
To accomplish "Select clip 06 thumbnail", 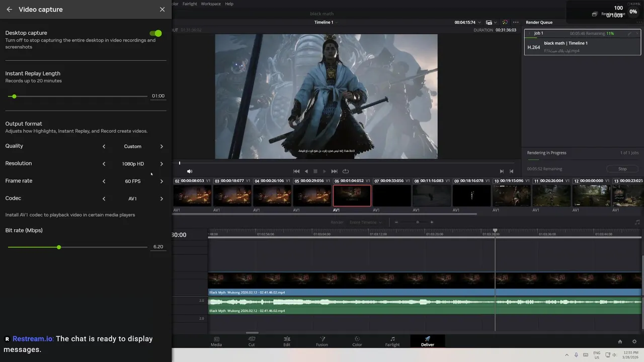I will (352, 196).
